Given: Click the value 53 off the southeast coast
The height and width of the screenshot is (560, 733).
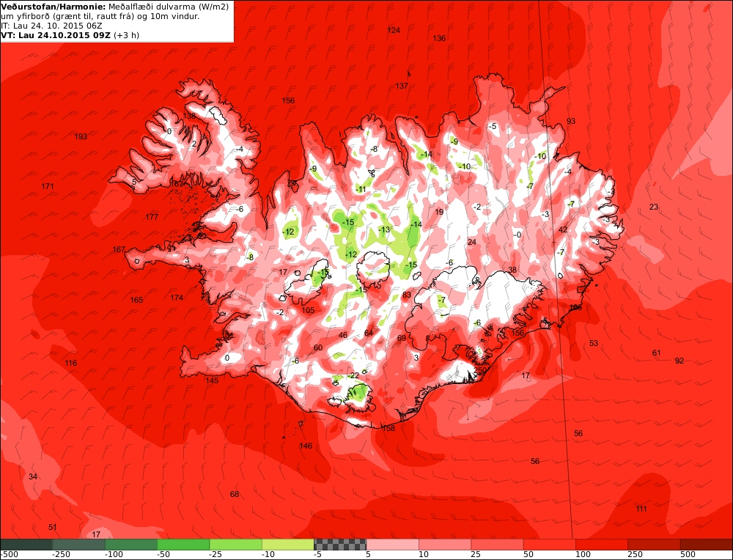Looking at the screenshot, I should pyautogui.click(x=594, y=343).
